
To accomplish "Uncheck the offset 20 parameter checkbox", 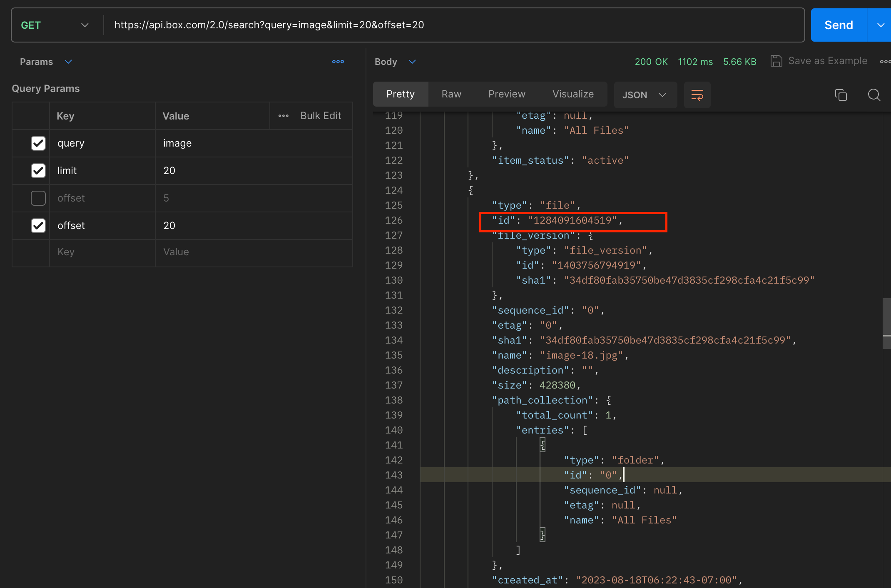I will coord(38,226).
